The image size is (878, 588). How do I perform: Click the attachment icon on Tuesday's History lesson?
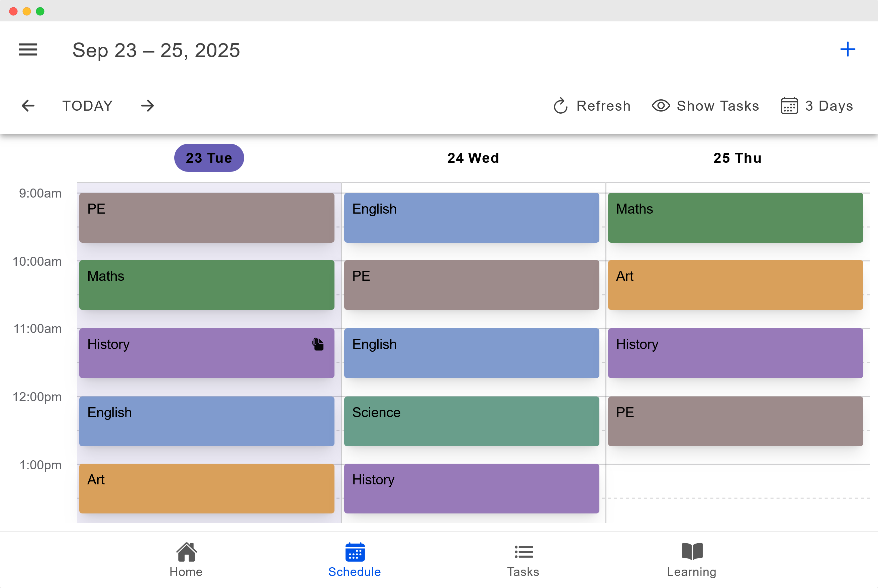(x=317, y=344)
